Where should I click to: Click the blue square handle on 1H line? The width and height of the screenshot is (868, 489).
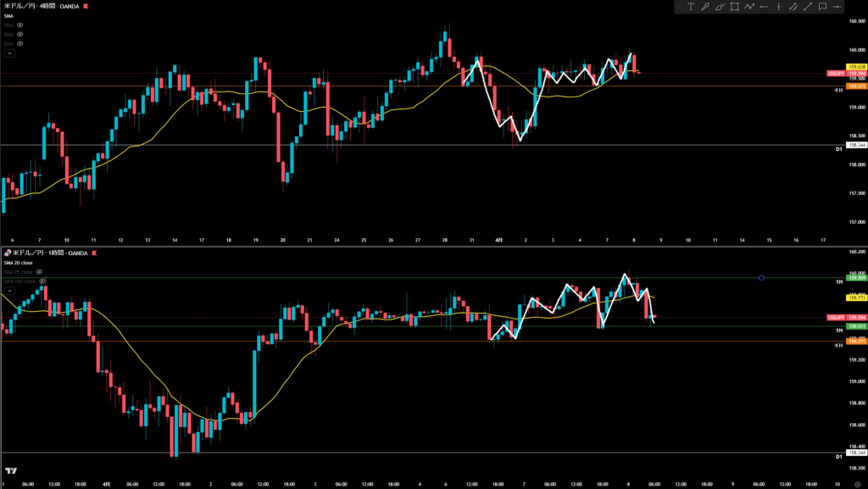point(762,277)
